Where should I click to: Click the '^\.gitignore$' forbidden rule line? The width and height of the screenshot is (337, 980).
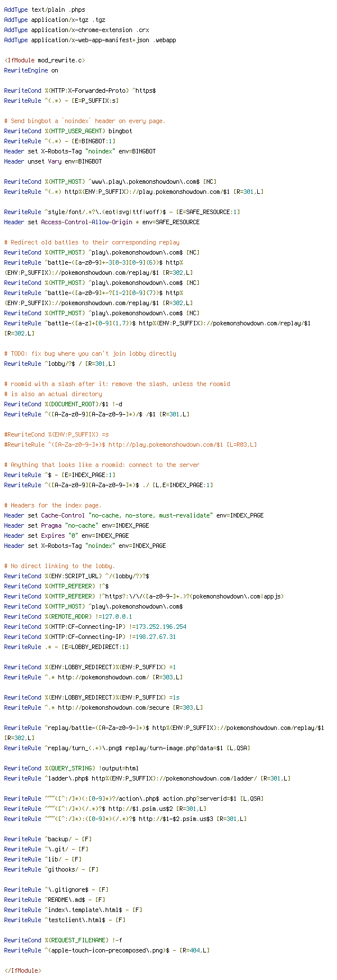[x=56, y=890]
